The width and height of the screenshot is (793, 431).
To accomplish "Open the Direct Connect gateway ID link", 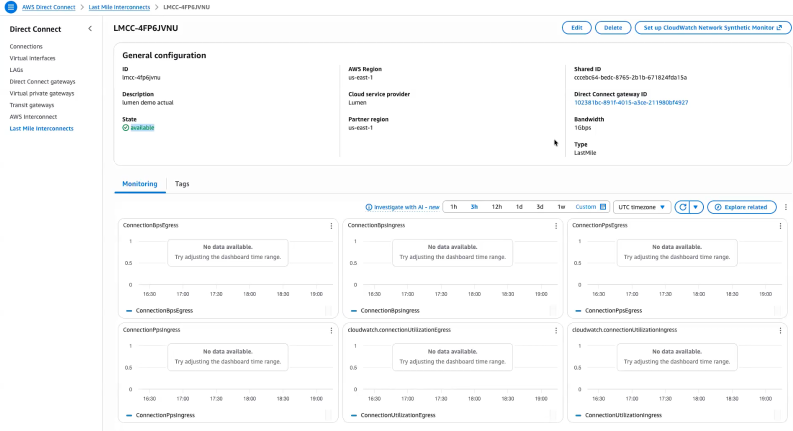I will 631,103.
